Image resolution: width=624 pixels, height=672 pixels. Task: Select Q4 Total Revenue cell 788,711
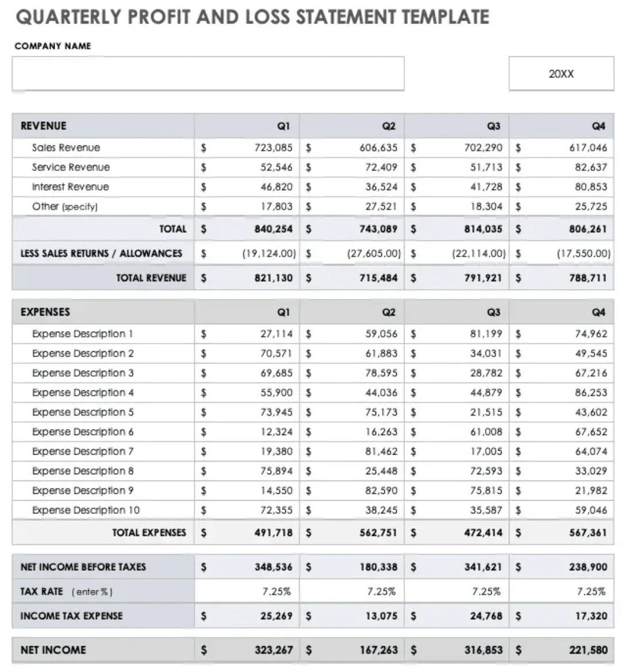click(x=561, y=278)
